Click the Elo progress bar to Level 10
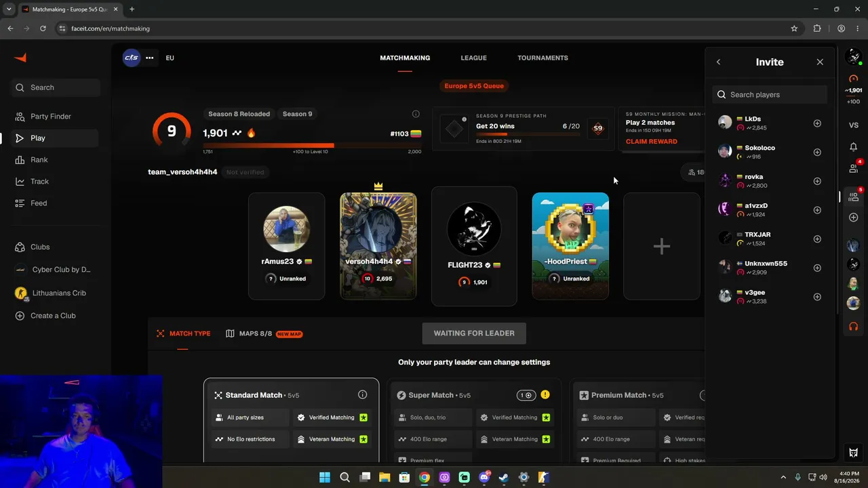 (312, 145)
